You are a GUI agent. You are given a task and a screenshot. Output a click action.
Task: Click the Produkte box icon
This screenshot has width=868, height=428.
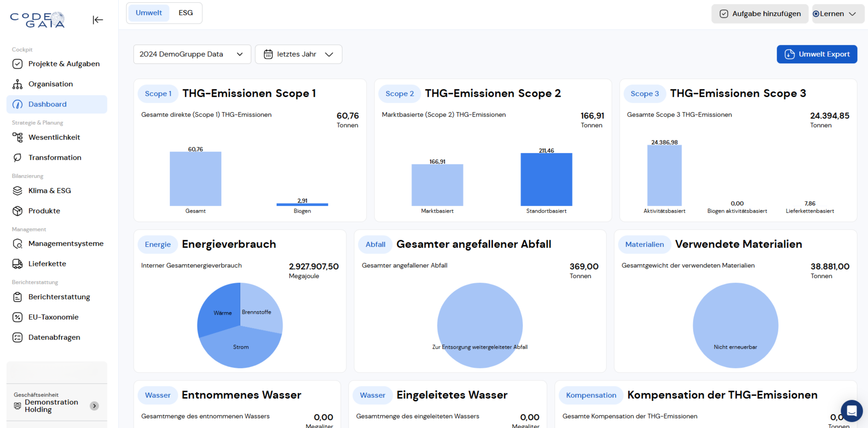pyautogui.click(x=17, y=211)
